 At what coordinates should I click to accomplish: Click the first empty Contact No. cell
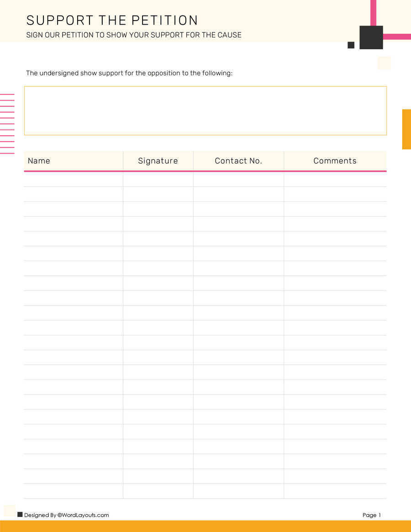(x=238, y=179)
